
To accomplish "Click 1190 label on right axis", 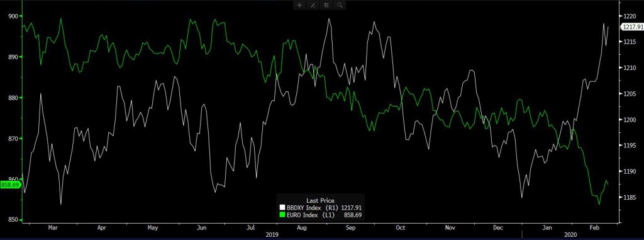I will tap(630, 172).
